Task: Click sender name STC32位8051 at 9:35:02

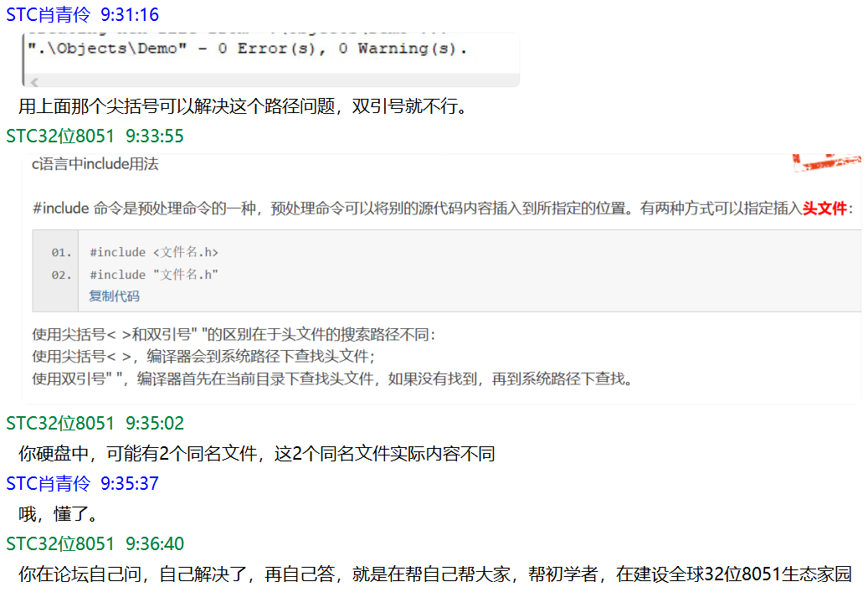Action: point(59,423)
